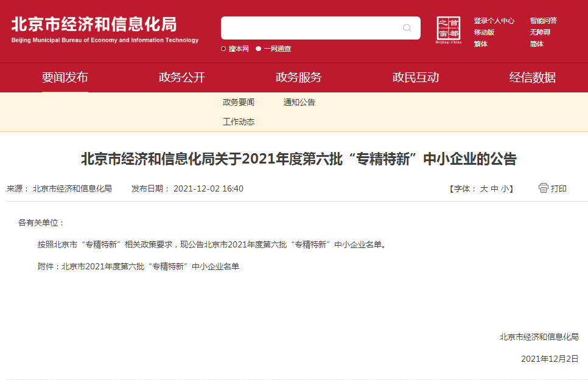Viewport: 588px width, 380px height.
Task: Click the 首都之窗 logo icon
Action: click(x=449, y=30)
